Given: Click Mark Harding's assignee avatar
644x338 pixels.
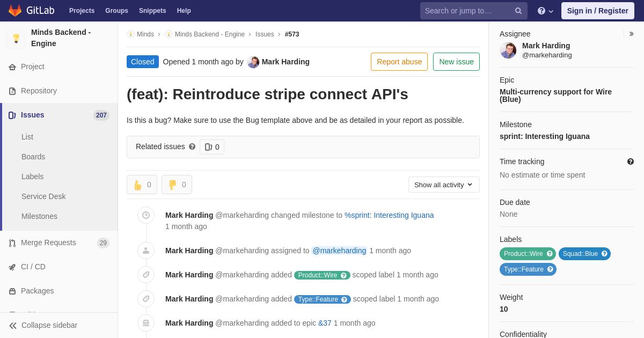Looking at the screenshot, I should pyautogui.click(x=508, y=50).
